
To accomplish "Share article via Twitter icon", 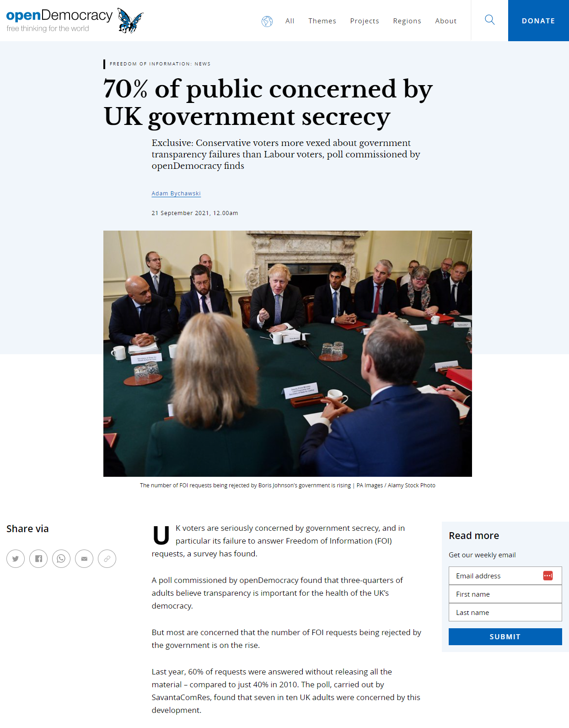I will click(x=16, y=559).
